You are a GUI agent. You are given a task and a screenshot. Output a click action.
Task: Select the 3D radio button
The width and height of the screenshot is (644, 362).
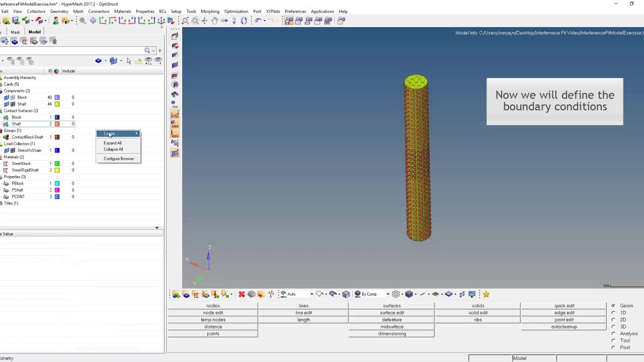[613, 327]
